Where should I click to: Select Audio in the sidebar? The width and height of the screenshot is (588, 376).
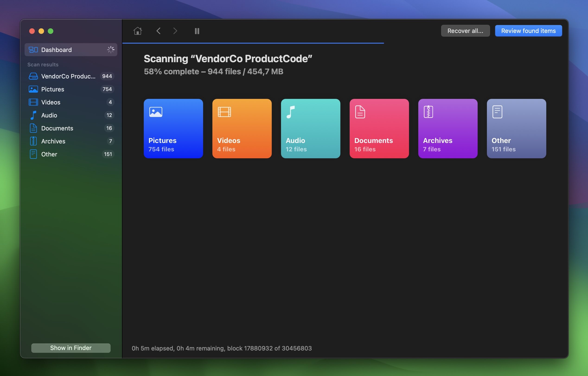[71, 115]
